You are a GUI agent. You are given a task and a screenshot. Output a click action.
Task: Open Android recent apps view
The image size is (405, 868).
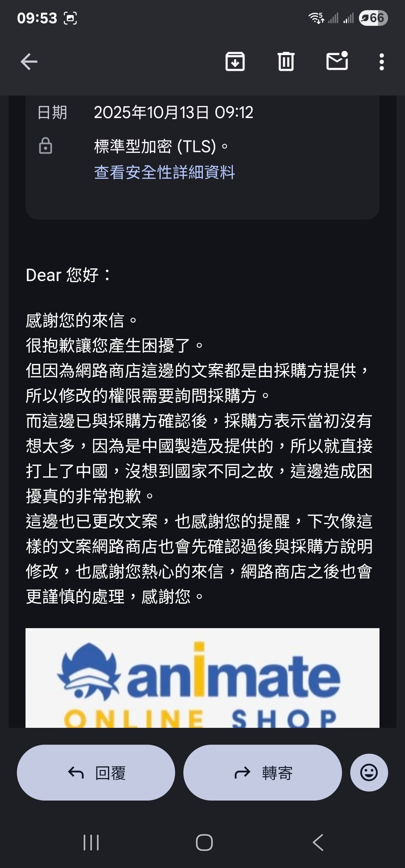[91, 843]
